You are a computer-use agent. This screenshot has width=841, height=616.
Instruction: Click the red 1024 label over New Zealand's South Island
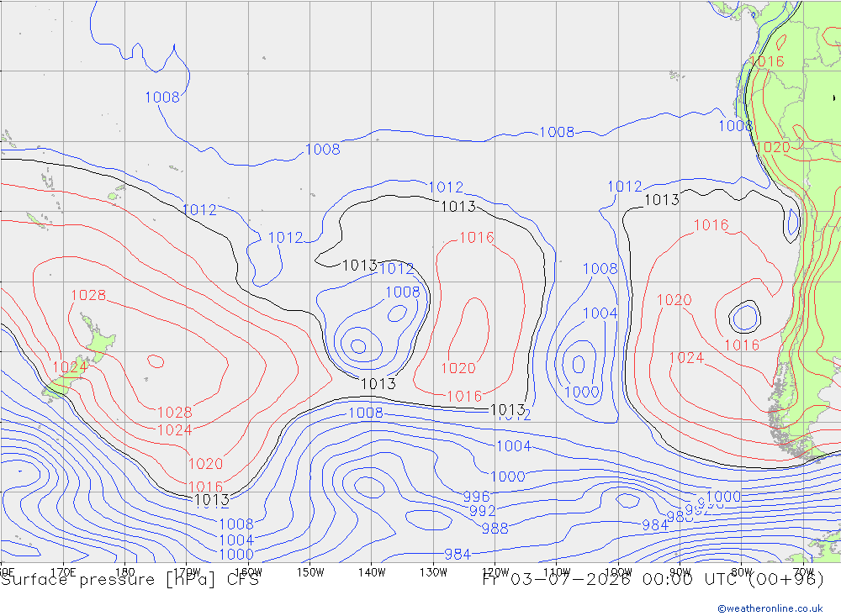coord(71,367)
